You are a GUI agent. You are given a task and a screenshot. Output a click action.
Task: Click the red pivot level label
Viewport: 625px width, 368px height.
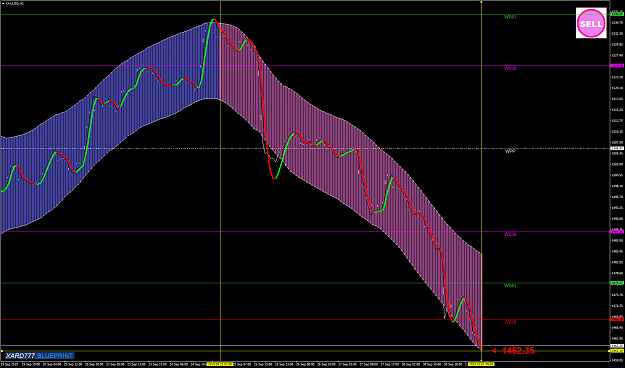pyautogui.click(x=510, y=322)
